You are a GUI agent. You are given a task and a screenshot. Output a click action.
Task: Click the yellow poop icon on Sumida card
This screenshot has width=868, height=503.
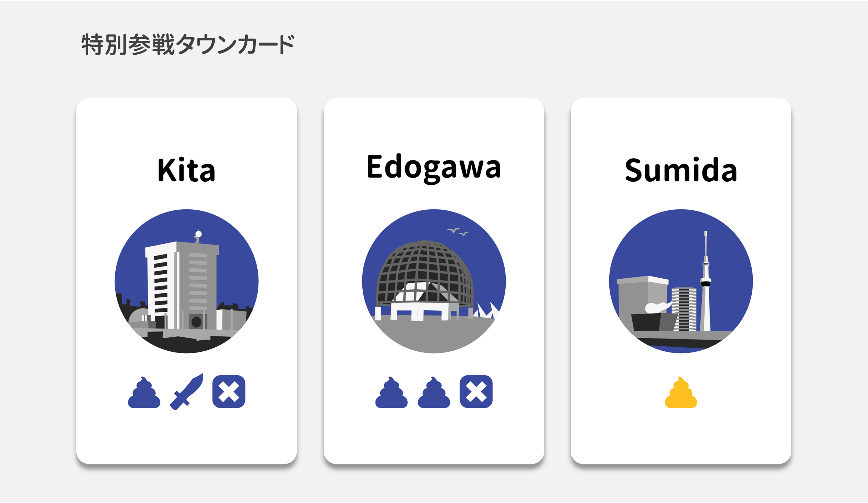[x=681, y=393]
